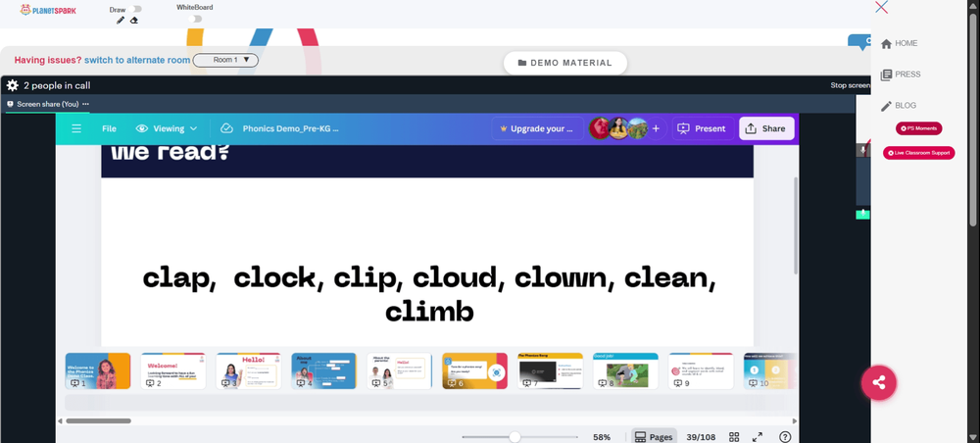Open the three-dot menu beside Screen share
The height and width of the screenshot is (443, 980).
(85, 104)
